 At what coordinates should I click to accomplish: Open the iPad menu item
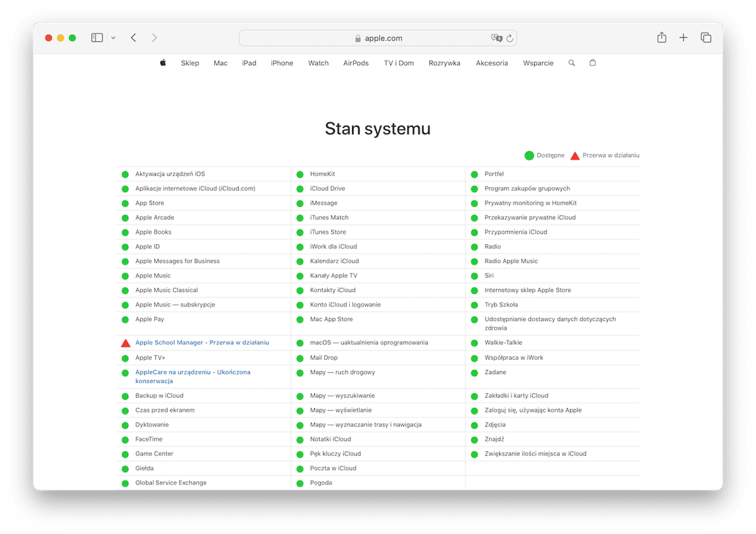point(249,63)
